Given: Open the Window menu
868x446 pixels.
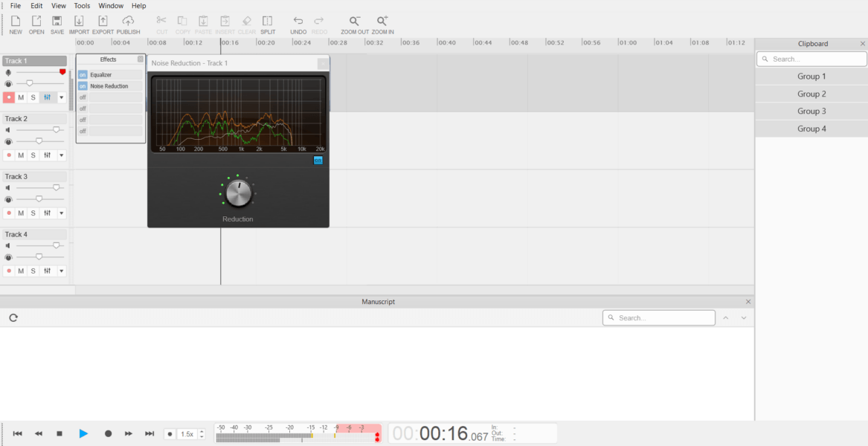Looking at the screenshot, I should (111, 6).
